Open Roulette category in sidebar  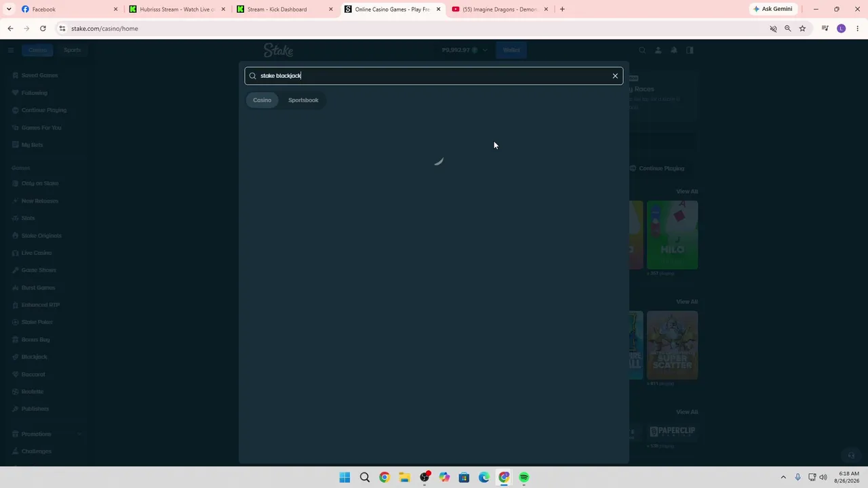coord(32,392)
